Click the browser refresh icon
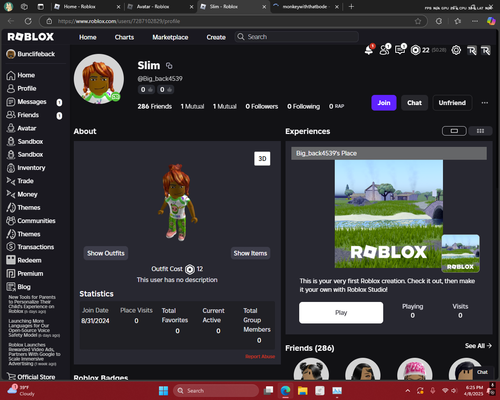The height and width of the screenshot is (400, 500). click(x=28, y=21)
